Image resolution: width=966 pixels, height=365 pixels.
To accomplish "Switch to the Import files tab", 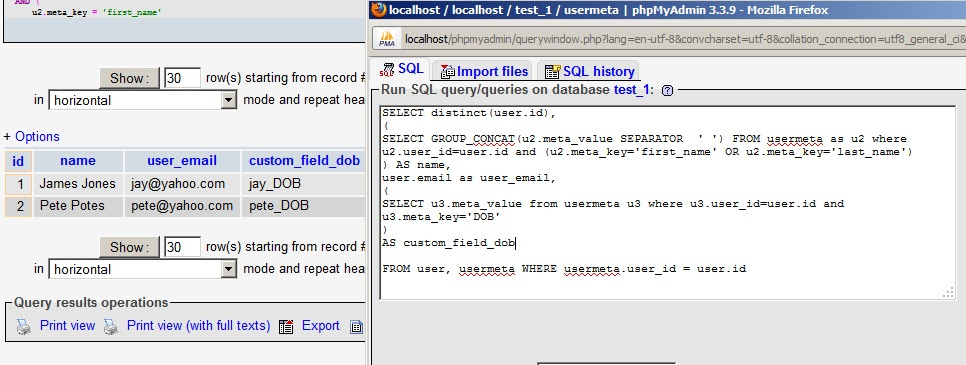I will [484, 71].
